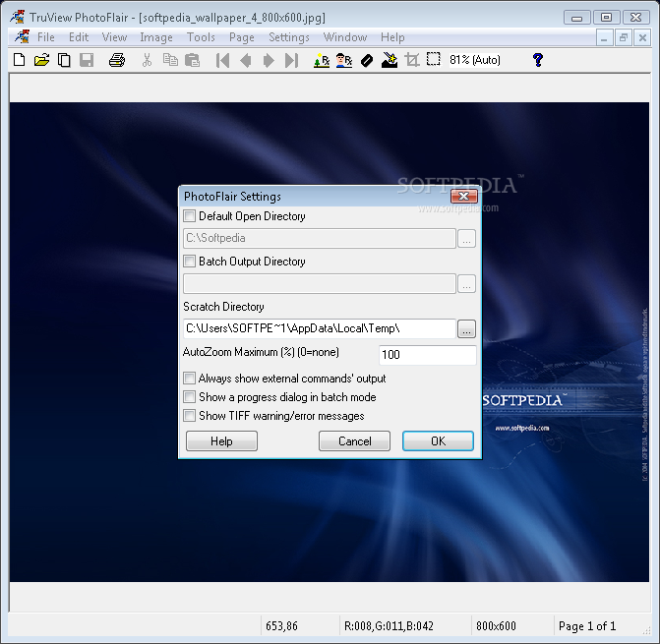Open the Settings menu

pyautogui.click(x=289, y=37)
